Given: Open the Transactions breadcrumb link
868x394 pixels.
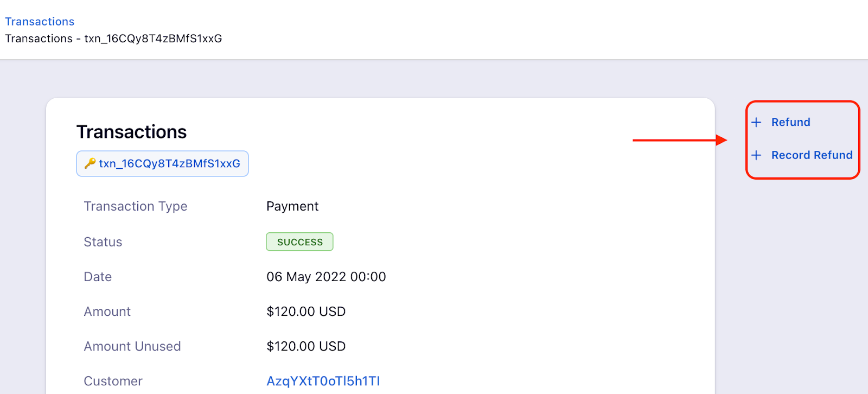Looking at the screenshot, I should point(40,22).
